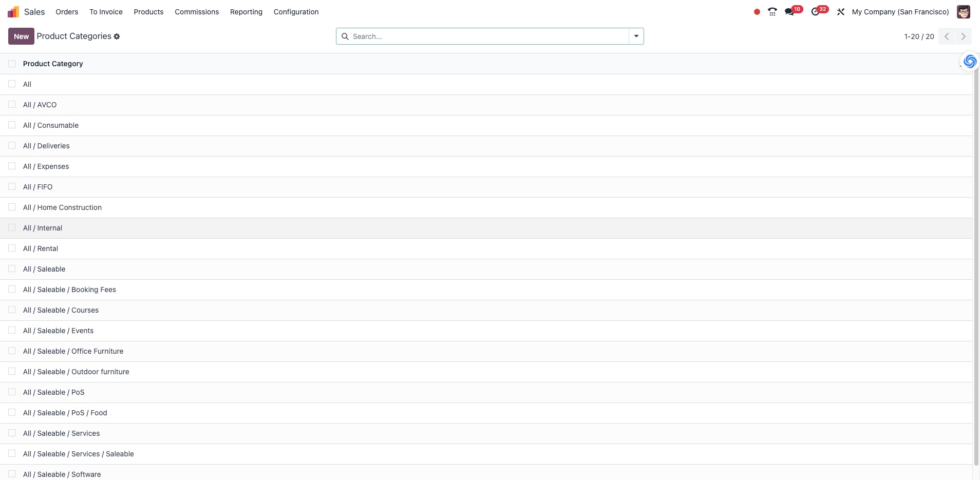Click the debug tools wrench icon
The image size is (980, 480).
(x=841, y=12)
